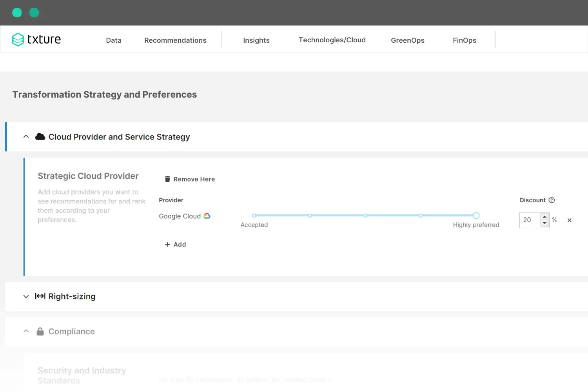Click the cloud icon in section header
This screenshot has height=392, width=588.
point(40,137)
